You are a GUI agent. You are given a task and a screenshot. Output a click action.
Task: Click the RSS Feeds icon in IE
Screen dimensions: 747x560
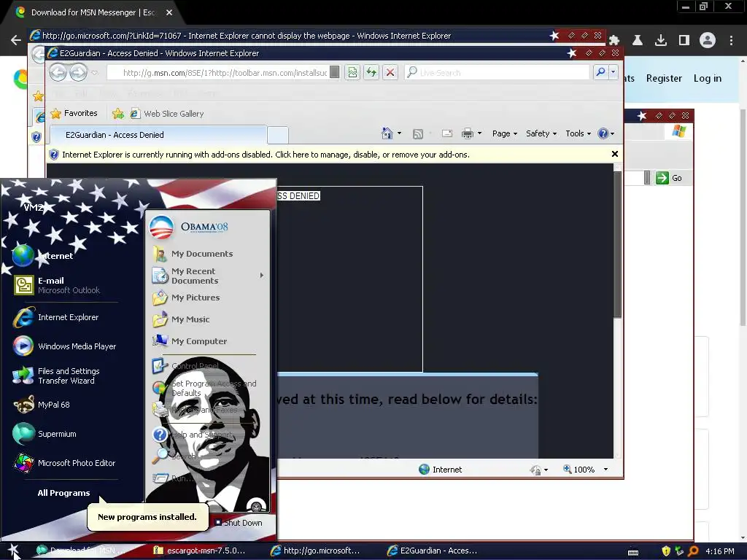click(x=418, y=134)
